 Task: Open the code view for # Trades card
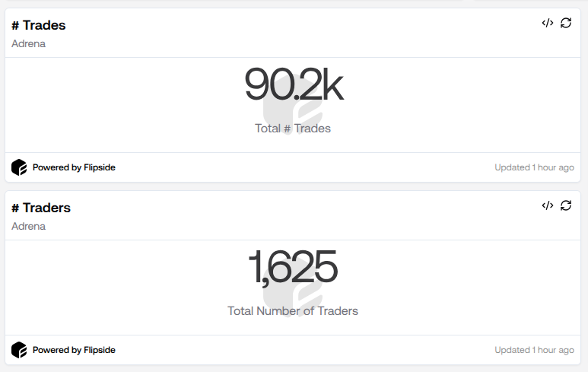547,23
